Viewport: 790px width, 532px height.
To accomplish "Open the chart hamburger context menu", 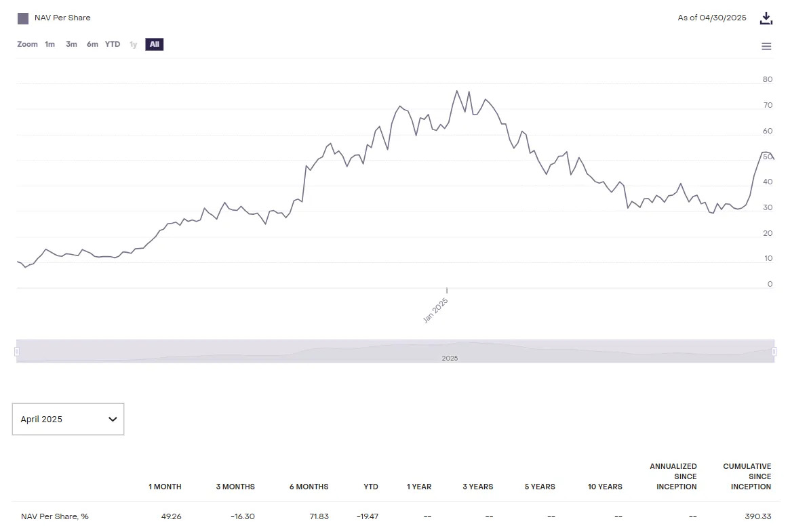I will point(766,47).
